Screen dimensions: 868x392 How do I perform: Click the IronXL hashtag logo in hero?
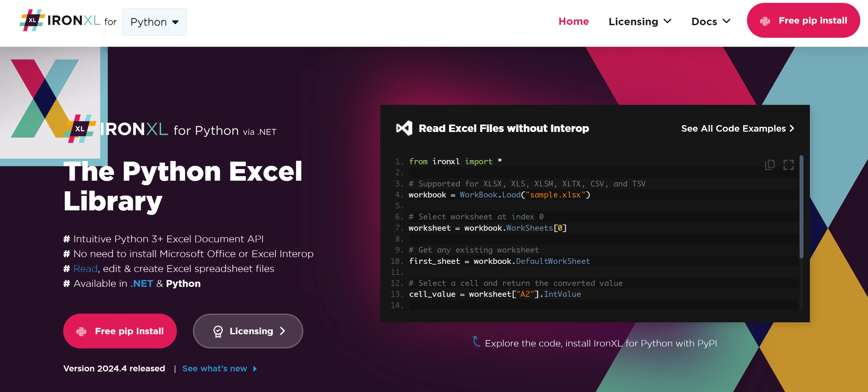click(x=79, y=129)
